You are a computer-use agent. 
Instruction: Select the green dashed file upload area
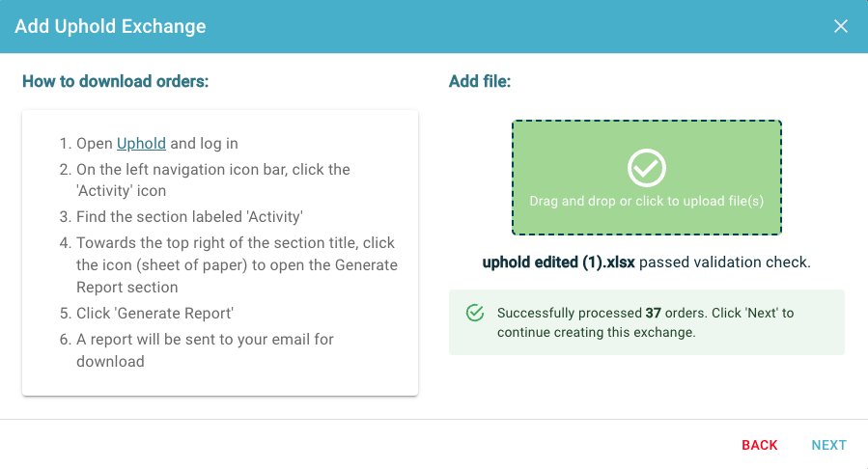tap(647, 178)
